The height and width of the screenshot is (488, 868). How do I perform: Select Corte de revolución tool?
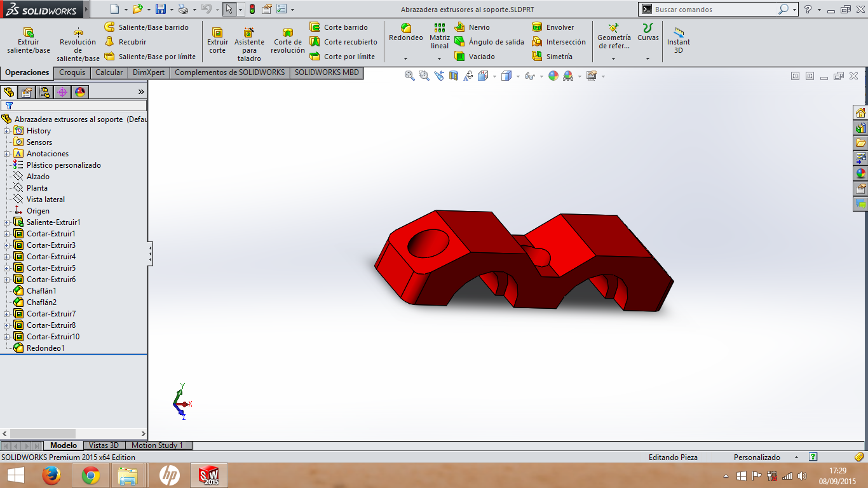288,41
